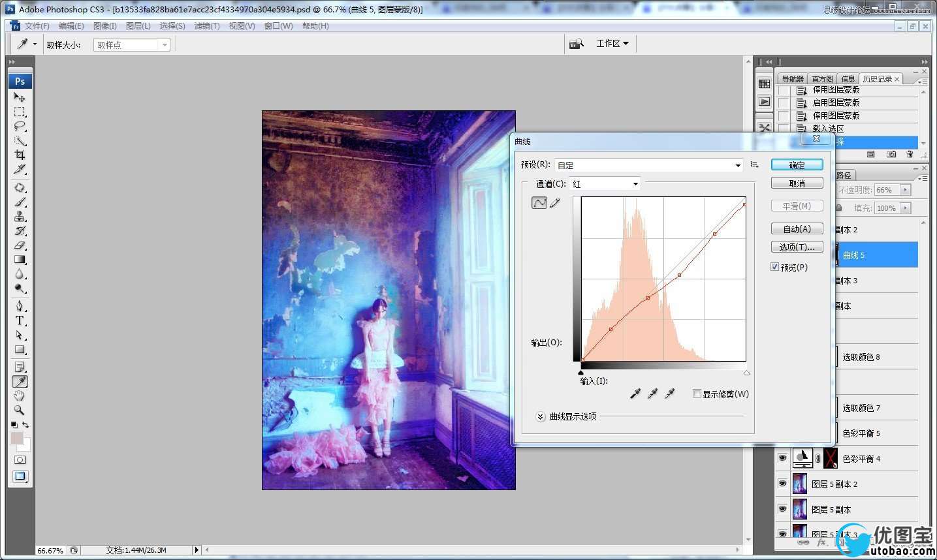
Task: Enable the Show Clipping checkbox
Action: [x=697, y=394]
